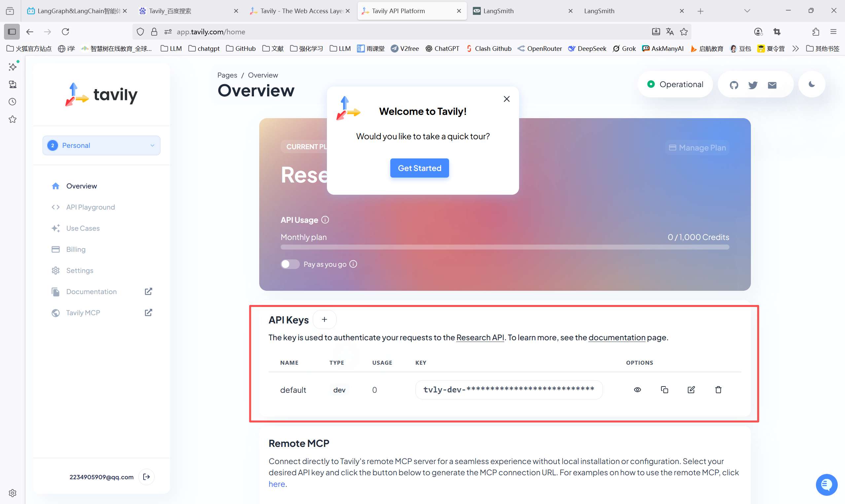Open API Playground in sidebar
Screen dimensions: 845x504
(90, 207)
